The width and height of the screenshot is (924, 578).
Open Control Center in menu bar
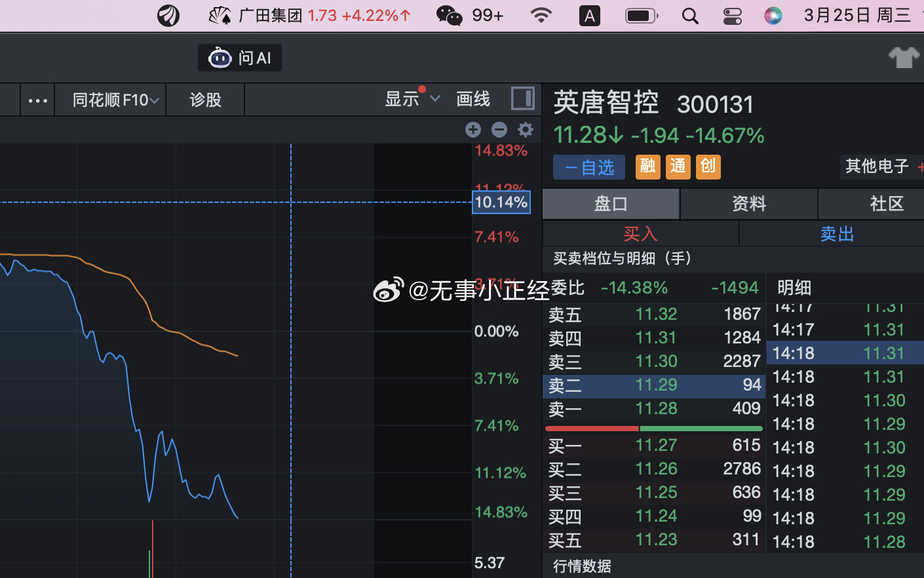pos(732,15)
